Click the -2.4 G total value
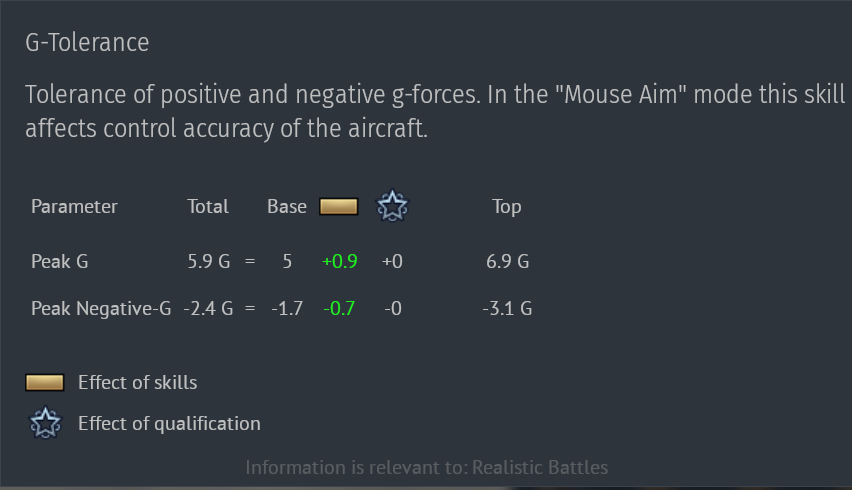Viewport: 852px width, 490px height. click(x=208, y=309)
